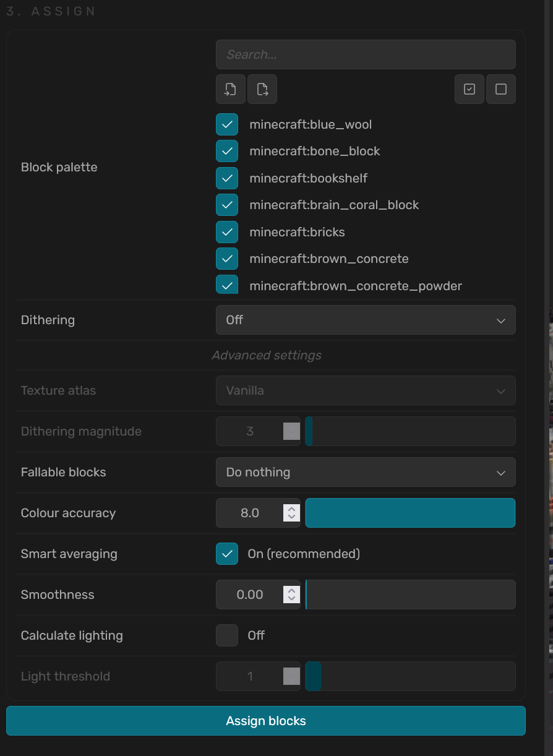Click the 3. ASSIGN section heading
553x756 pixels.
51,11
